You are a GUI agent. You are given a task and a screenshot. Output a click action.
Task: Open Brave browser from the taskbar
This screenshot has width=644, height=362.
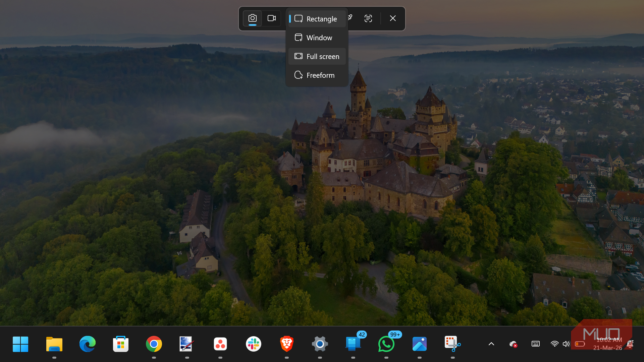[287, 344]
